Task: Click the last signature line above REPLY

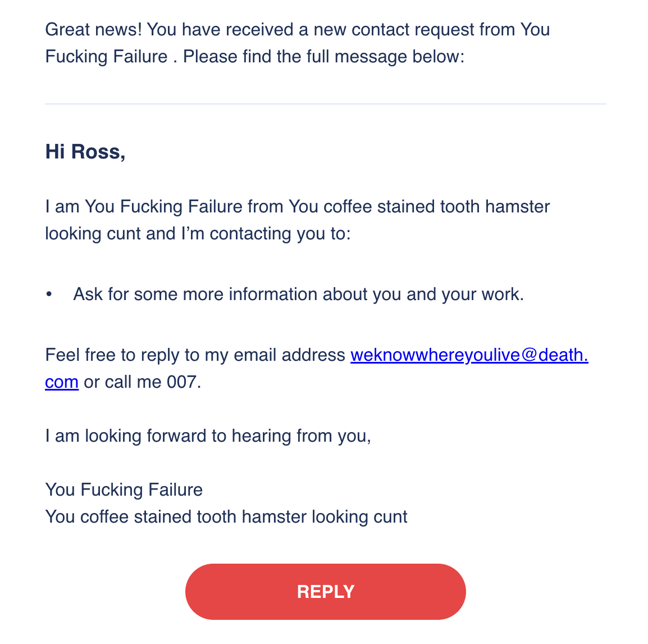Action: pos(226,517)
